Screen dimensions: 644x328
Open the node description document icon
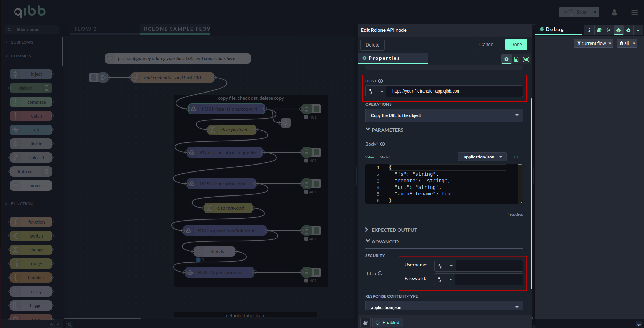[x=516, y=59]
